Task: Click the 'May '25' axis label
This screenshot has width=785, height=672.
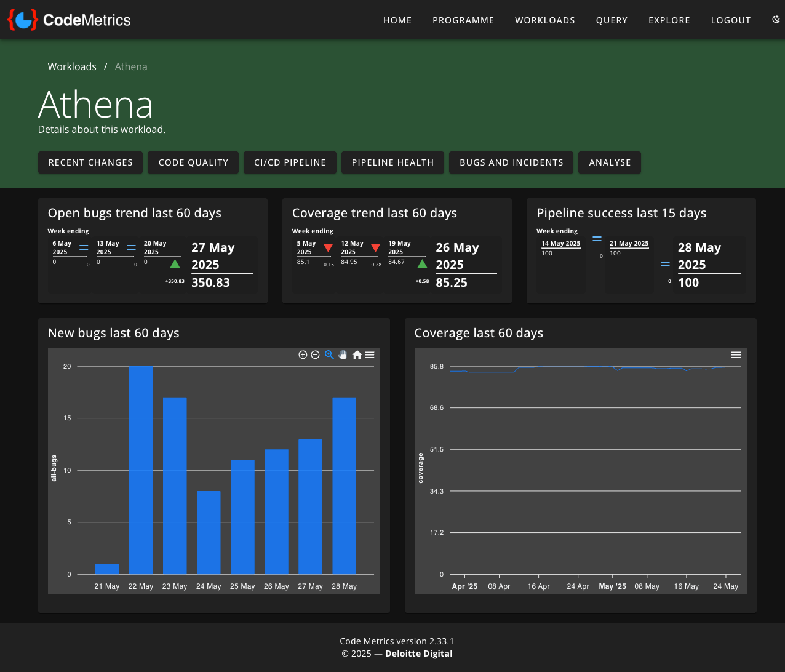Action: (x=613, y=586)
